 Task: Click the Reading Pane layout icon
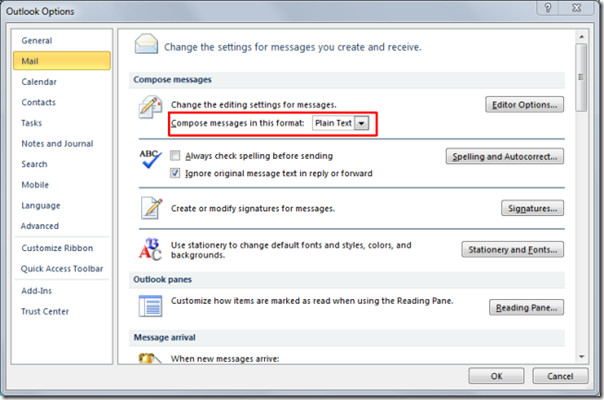[x=150, y=306]
